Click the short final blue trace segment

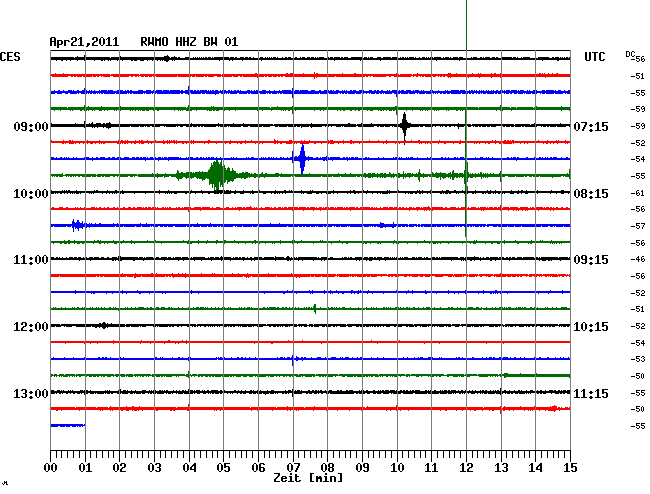(68, 425)
